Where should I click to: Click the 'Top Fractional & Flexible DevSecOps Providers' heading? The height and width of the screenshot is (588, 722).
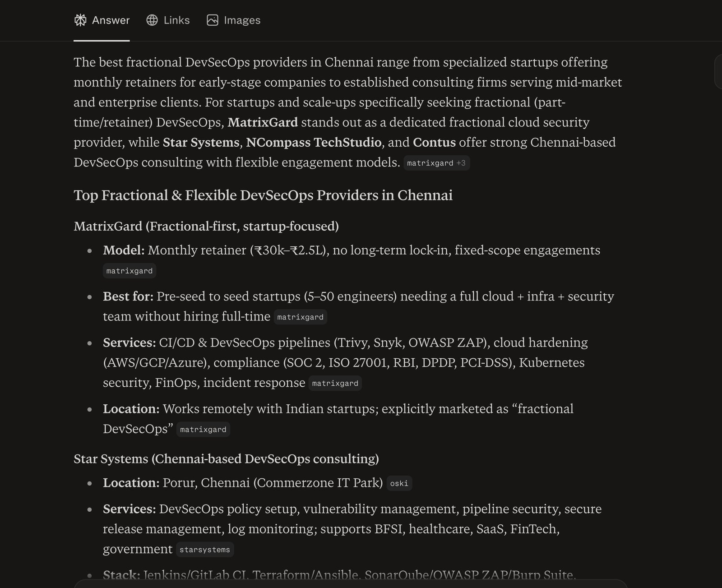tap(263, 195)
